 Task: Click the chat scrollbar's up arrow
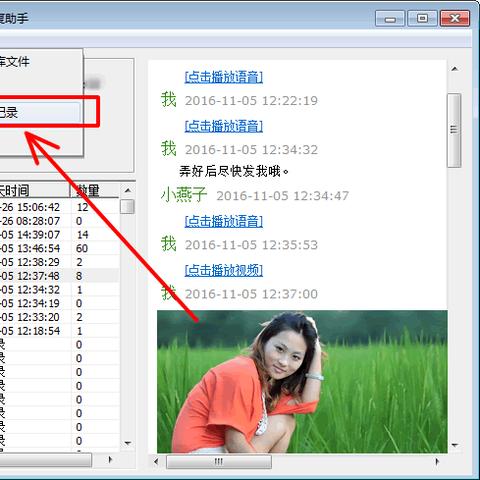[455, 69]
